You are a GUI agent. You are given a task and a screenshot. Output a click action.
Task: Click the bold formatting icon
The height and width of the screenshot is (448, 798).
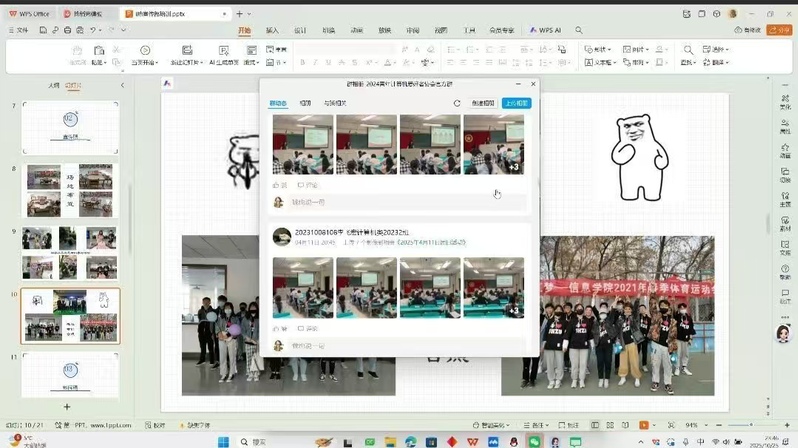click(x=303, y=62)
